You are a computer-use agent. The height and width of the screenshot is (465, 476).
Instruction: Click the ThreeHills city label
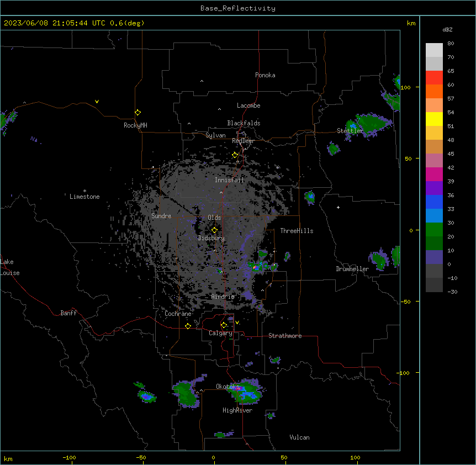(x=297, y=231)
